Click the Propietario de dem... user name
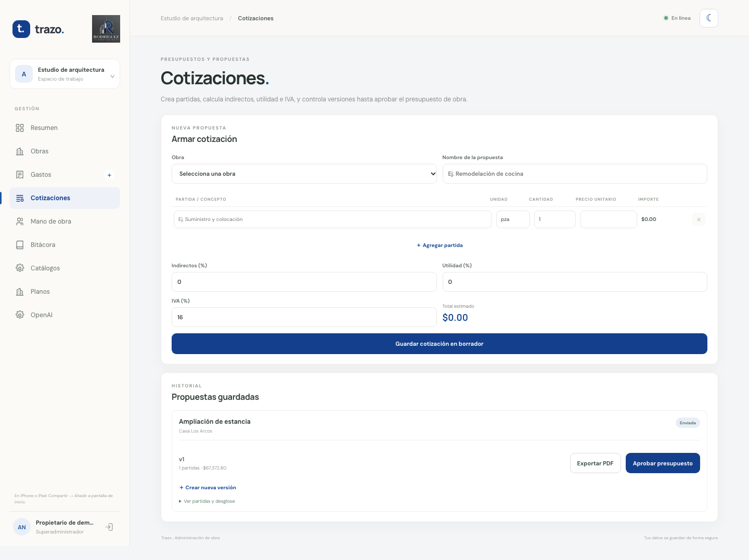The height and width of the screenshot is (560, 749). click(64, 523)
